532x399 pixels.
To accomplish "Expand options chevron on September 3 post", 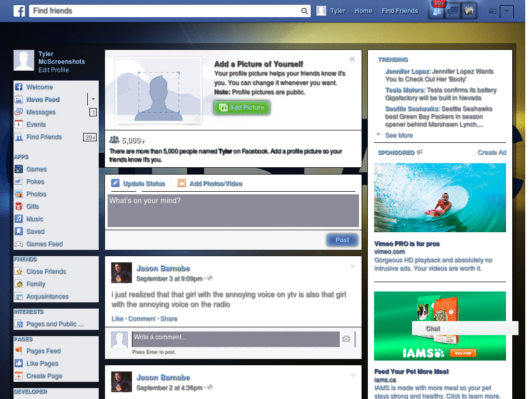I will point(353,267).
